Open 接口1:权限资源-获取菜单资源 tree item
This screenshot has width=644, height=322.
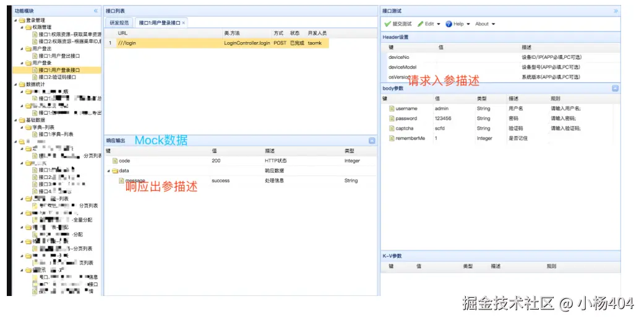click(x=70, y=34)
